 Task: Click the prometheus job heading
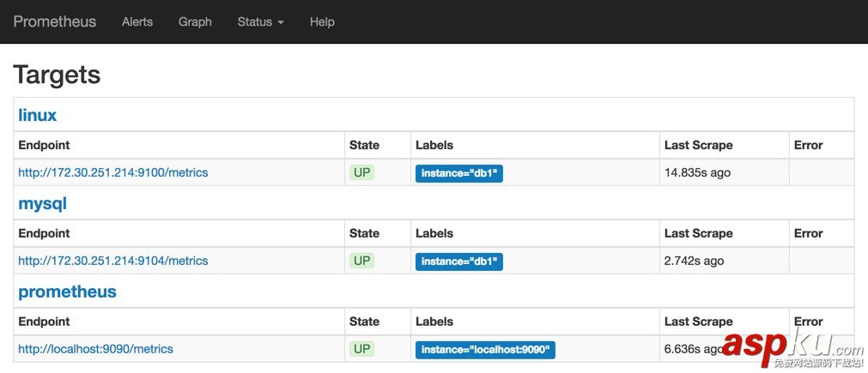(67, 292)
